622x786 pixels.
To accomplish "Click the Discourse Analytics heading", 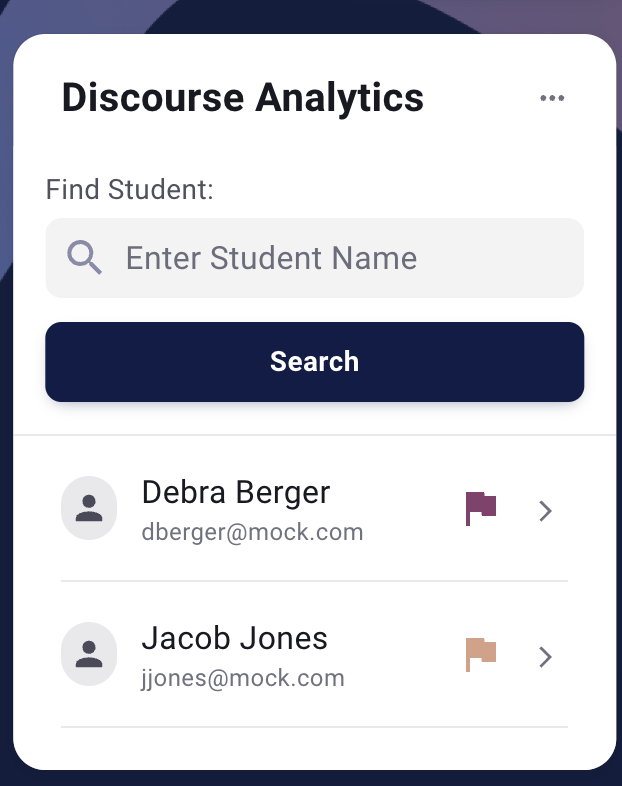I will [x=243, y=98].
